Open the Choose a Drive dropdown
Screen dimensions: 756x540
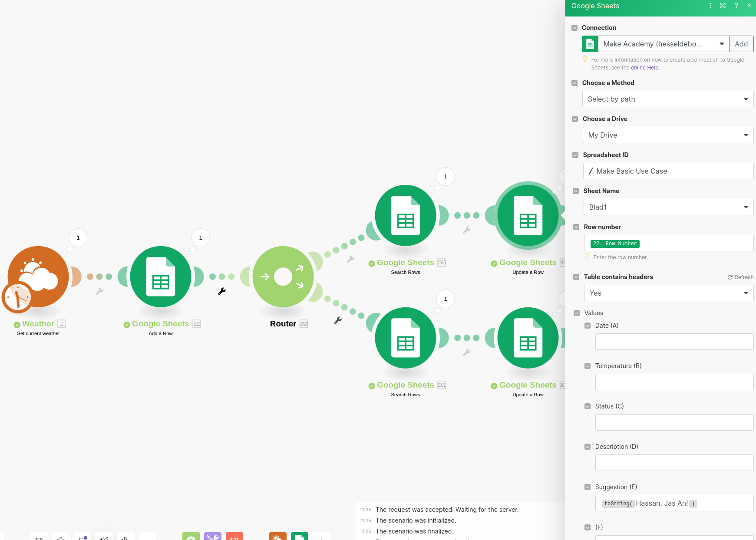click(668, 135)
